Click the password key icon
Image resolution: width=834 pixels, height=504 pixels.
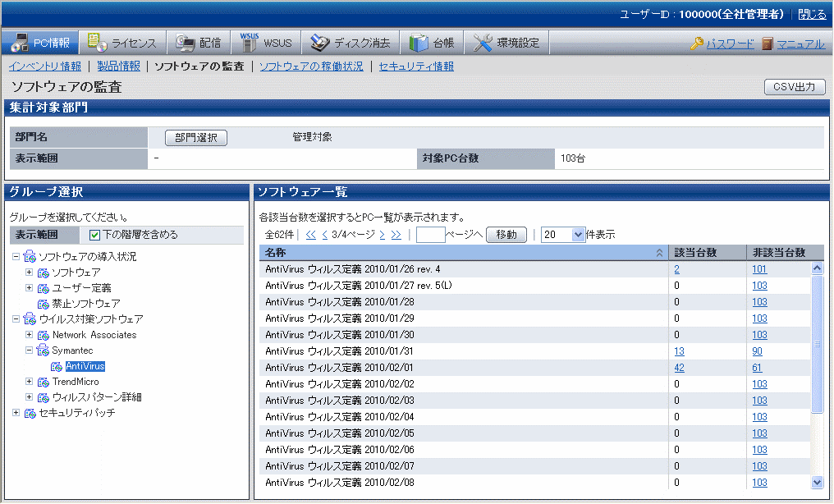pyautogui.click(x=697, y=44)
